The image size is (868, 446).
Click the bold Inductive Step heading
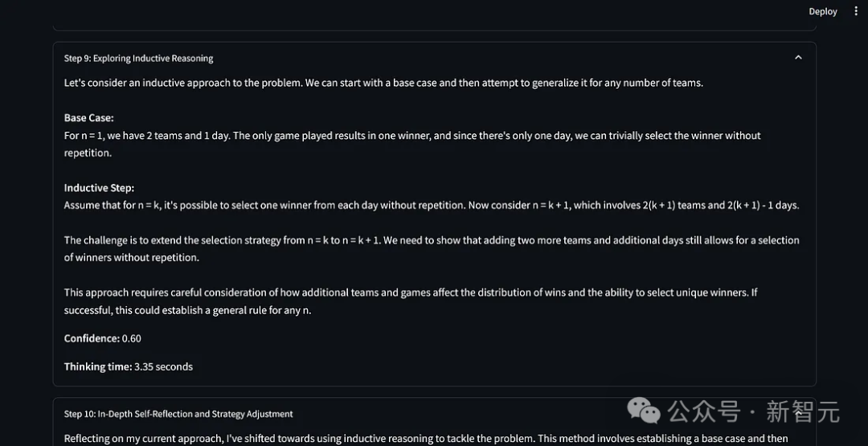pos(99,188)
